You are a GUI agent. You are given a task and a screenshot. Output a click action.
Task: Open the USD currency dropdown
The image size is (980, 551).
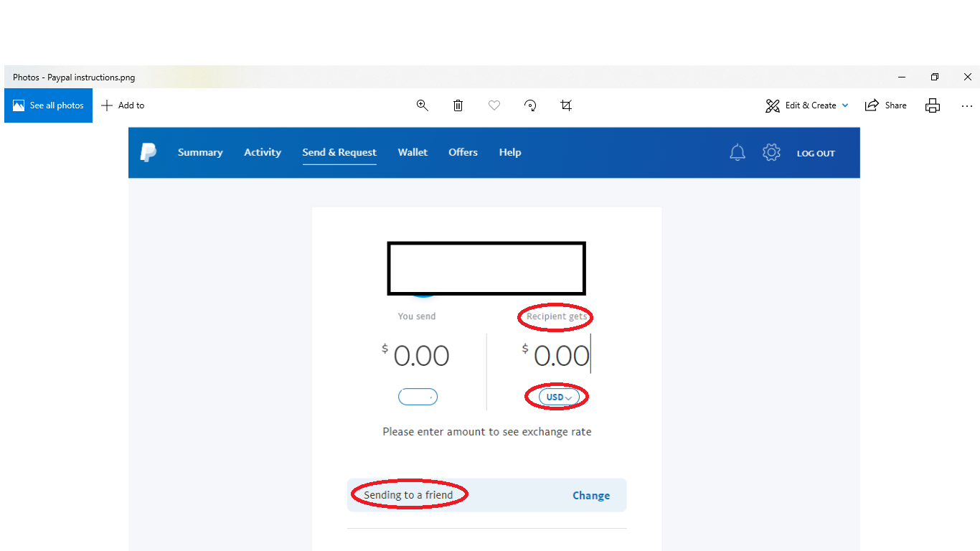pos(559,397)
